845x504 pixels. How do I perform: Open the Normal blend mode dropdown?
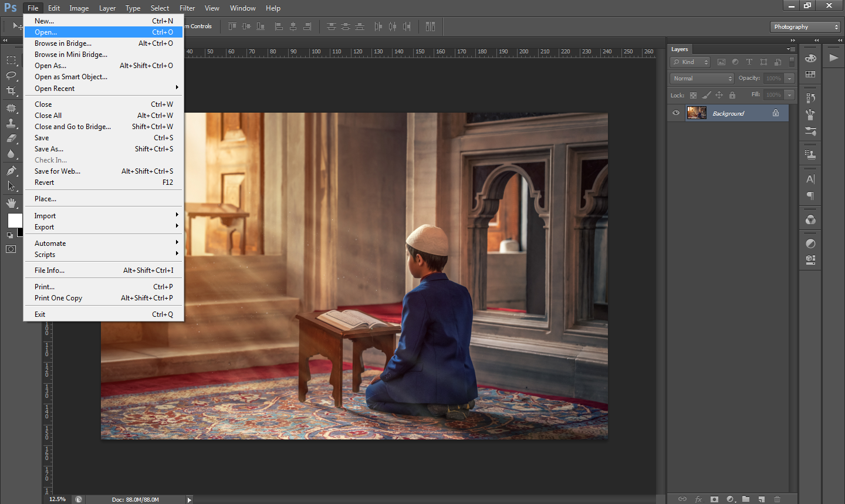coord(702,78)
